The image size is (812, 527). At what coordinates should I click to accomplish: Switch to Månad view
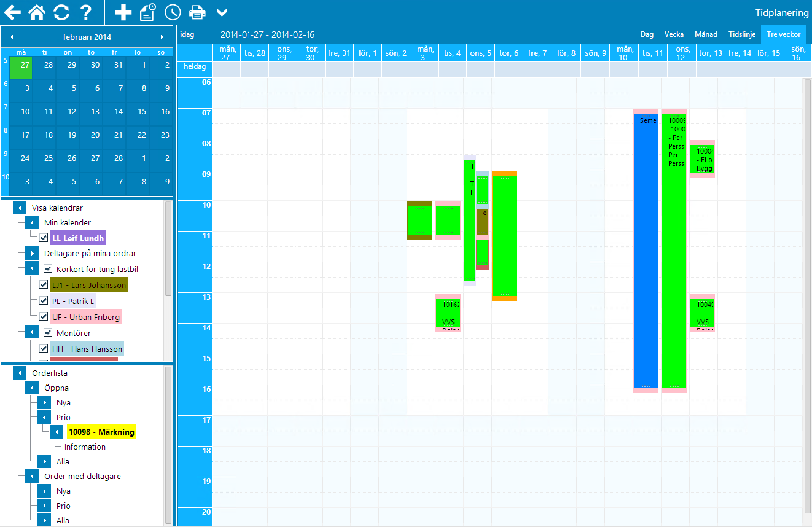[706, 34]
